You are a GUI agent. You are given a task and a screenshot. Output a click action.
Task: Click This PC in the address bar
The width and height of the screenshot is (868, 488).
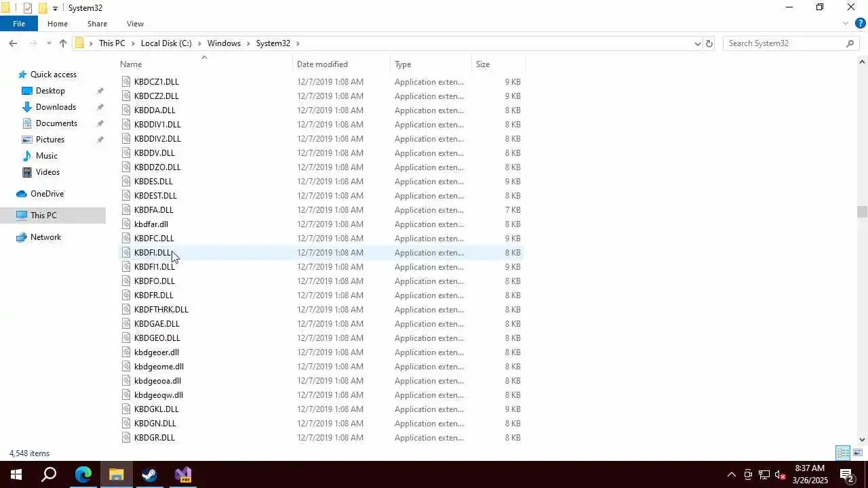112,43
